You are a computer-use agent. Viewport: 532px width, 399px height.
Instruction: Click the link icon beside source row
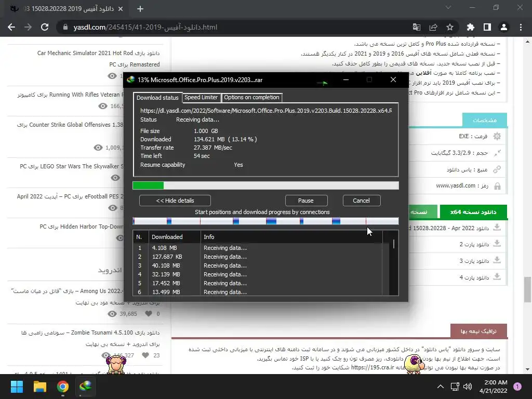point(497,169)
